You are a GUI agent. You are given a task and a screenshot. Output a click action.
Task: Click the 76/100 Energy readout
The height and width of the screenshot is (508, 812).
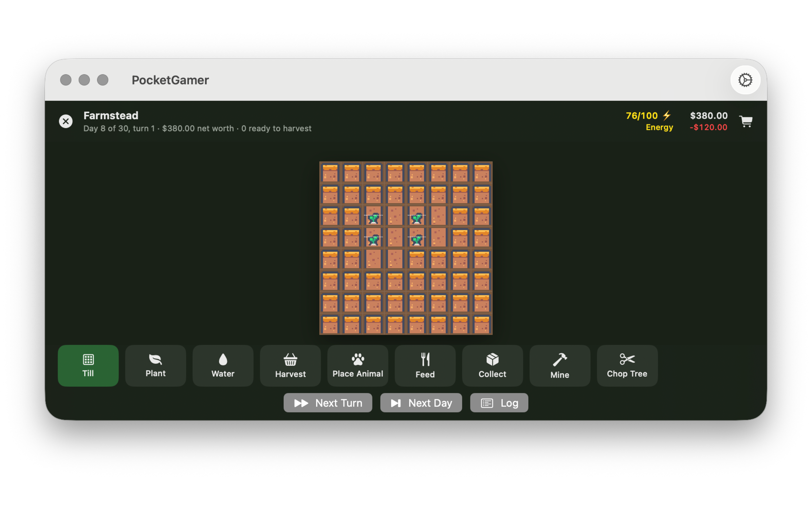[x=649, y=121]
